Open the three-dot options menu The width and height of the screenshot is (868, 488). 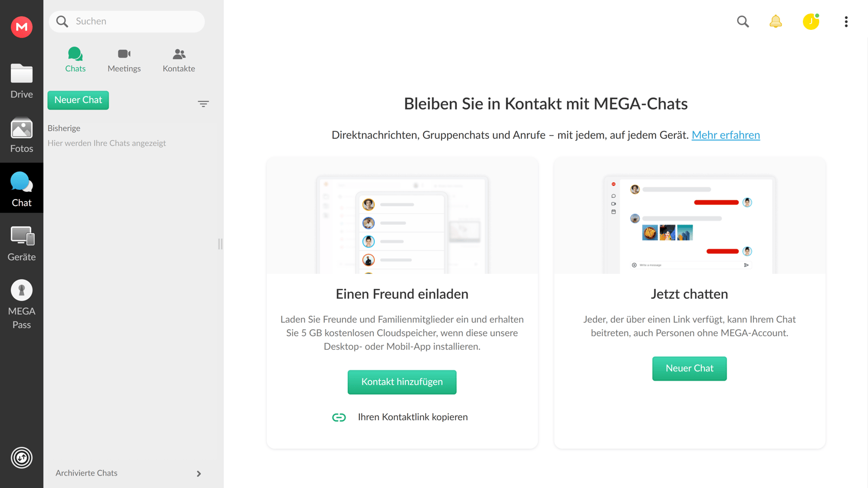pos(846,21)
